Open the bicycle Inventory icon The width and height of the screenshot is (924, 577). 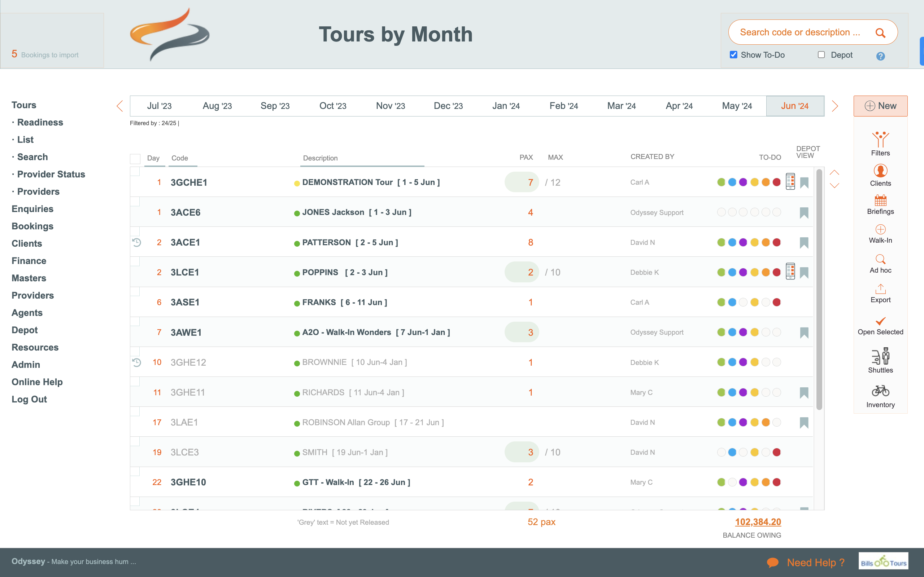[x=880, y=391]
